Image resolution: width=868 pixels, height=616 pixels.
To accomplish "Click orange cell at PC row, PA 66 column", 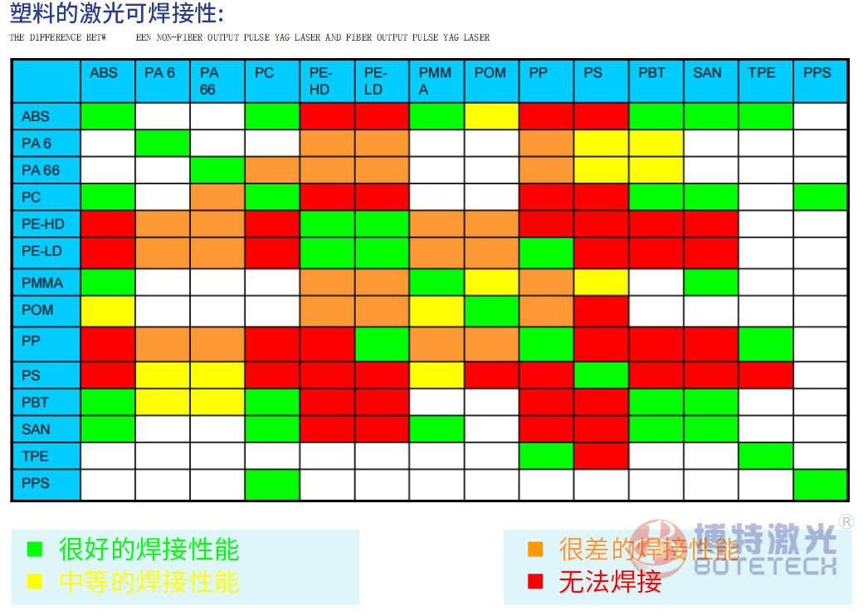I will [217, 198].
